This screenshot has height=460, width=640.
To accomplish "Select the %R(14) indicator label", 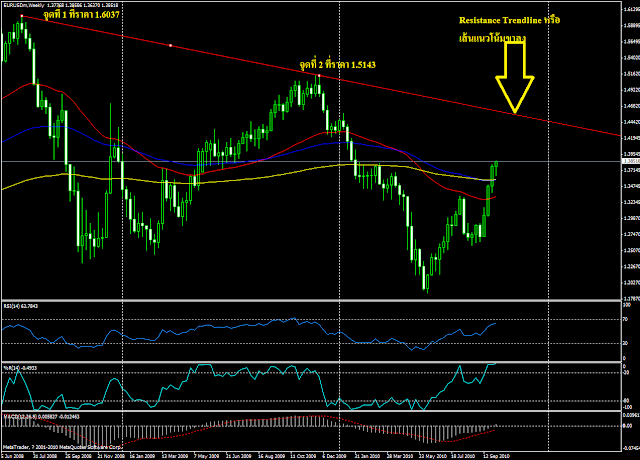I will click(x=20, y=368).
